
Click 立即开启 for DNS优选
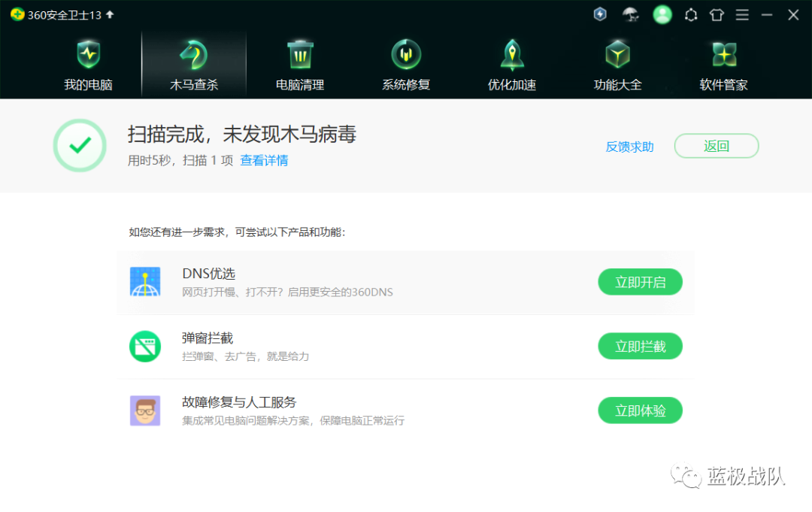[x=640, y=282]
